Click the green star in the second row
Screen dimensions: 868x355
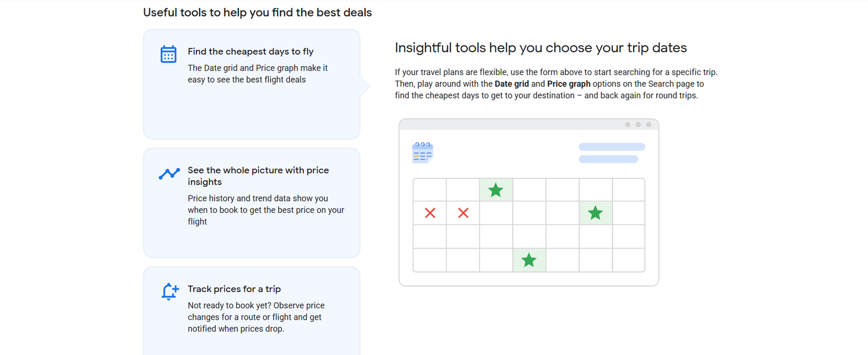(x=595, y=213)
